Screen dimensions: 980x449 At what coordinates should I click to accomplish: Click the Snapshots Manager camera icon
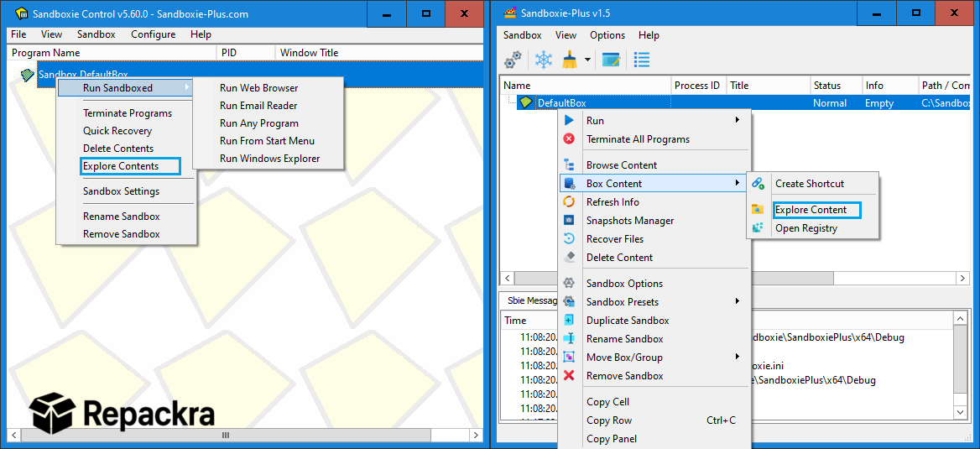pyautogui.click(x=569, y=221)
